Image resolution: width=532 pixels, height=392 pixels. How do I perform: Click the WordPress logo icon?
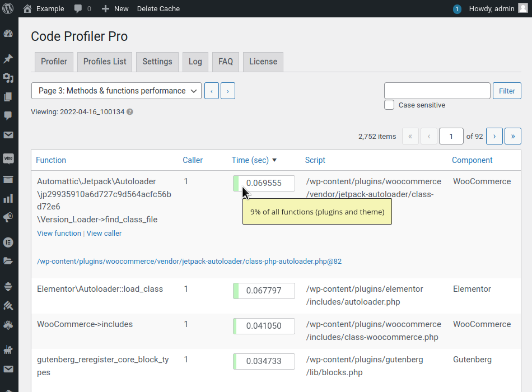8,8
